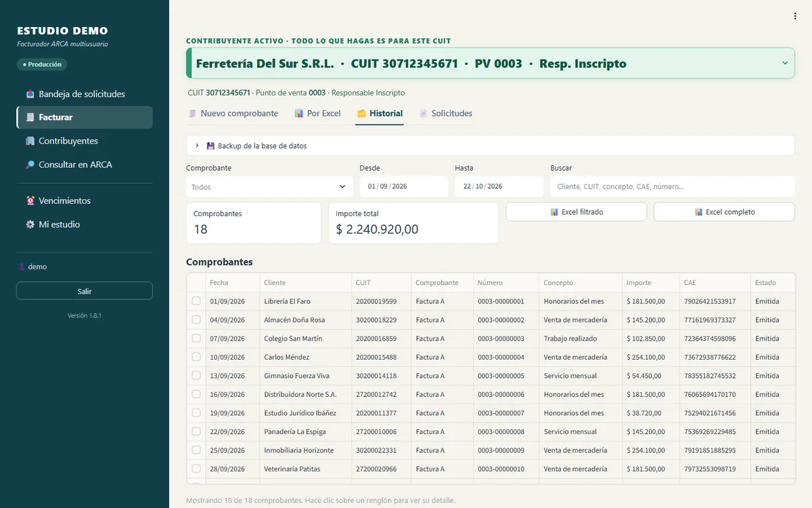Click the Facturar document icon in sidebar
The width and height of the screenshot is (812, 508).
[30, 117]
